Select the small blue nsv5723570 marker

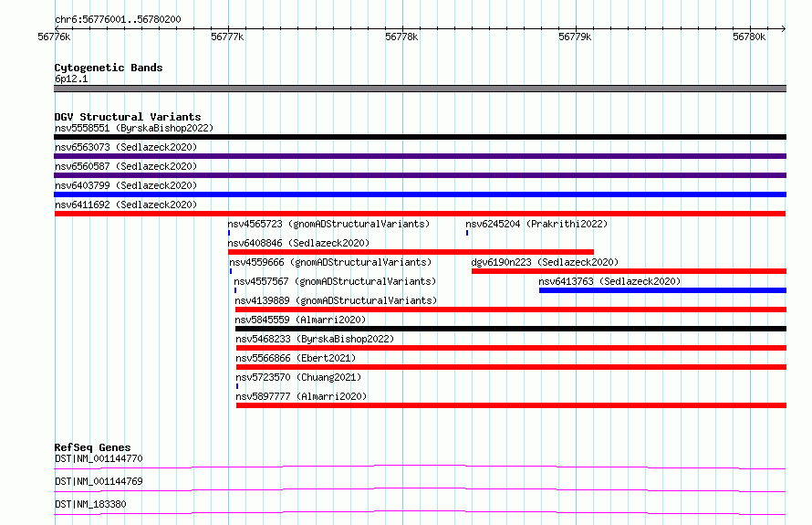pos(237,386)
